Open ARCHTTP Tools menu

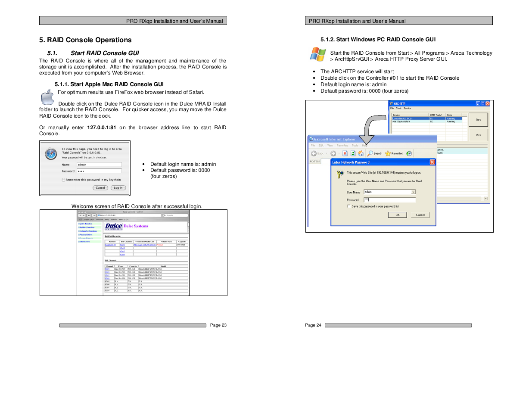399,108
